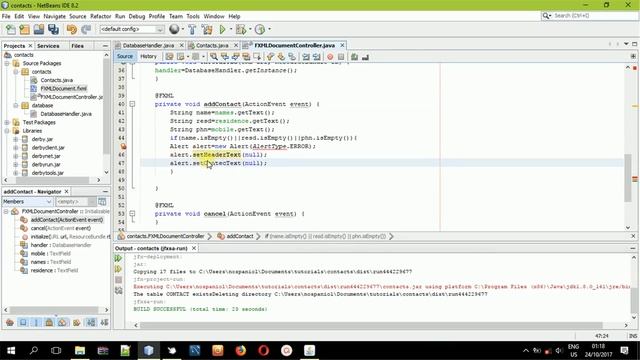Image resolution: width=640 pixels, height=360 pixels.
Task: Close the Output contacts tab
Action: [x=194, y=248]
